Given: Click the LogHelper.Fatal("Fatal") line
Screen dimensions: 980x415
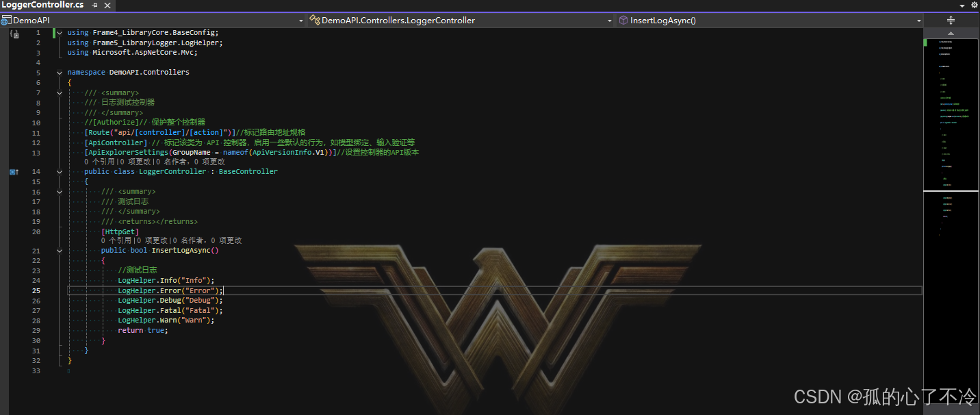Looking at the screenshot, I should tap(170, 311).
